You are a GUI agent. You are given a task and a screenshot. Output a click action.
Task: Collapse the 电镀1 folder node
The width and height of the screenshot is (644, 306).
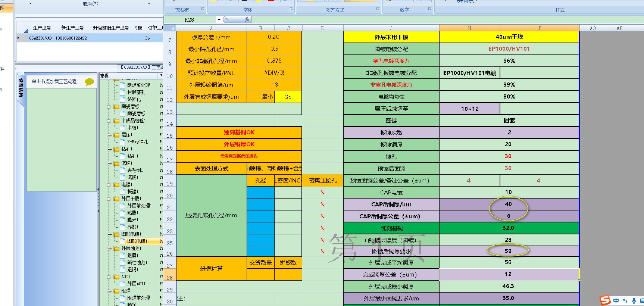(109, 185)
